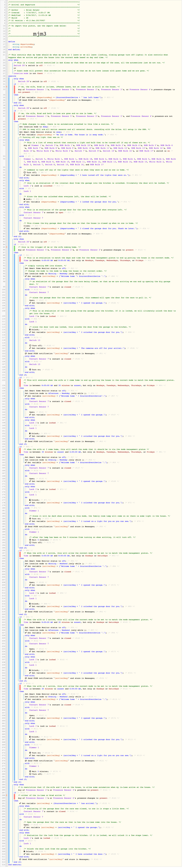Click the 'Arrival and Departure' title comment
The width and height of the screenshot is (183, 868).
point(44,5)
